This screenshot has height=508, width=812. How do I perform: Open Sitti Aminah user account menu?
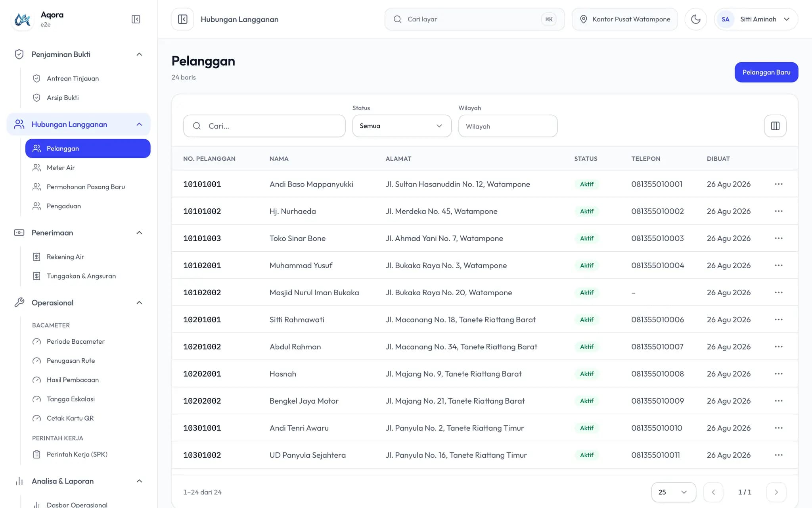point(756,19)
